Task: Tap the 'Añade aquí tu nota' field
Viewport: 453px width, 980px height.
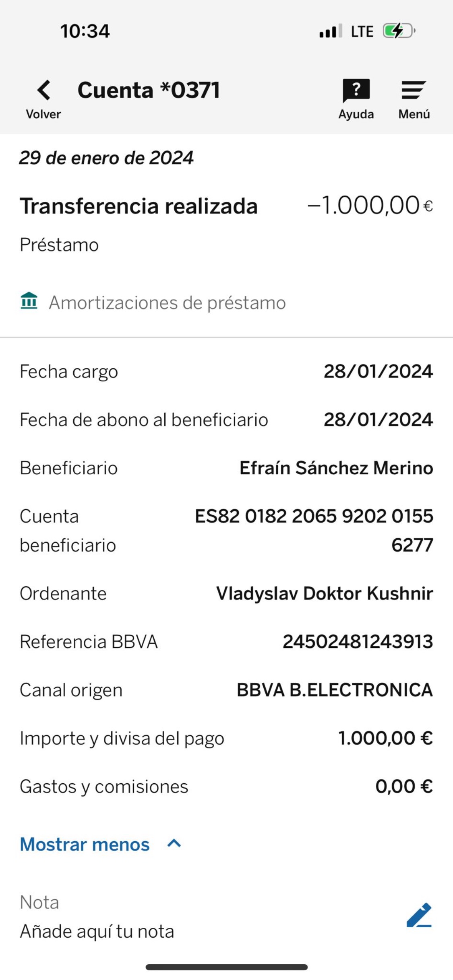Action: (x=97, y=931)
